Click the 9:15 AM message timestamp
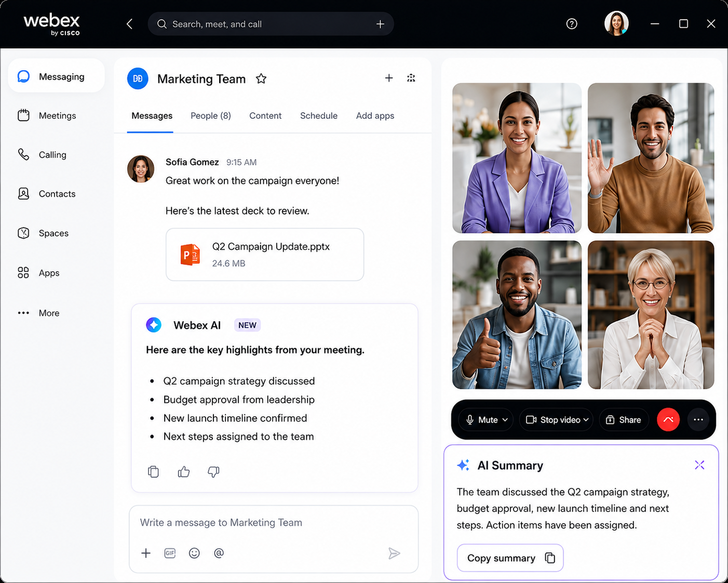The width and height of the screenshot is (728, 583). pyautogui.click(x=241, y=163)
